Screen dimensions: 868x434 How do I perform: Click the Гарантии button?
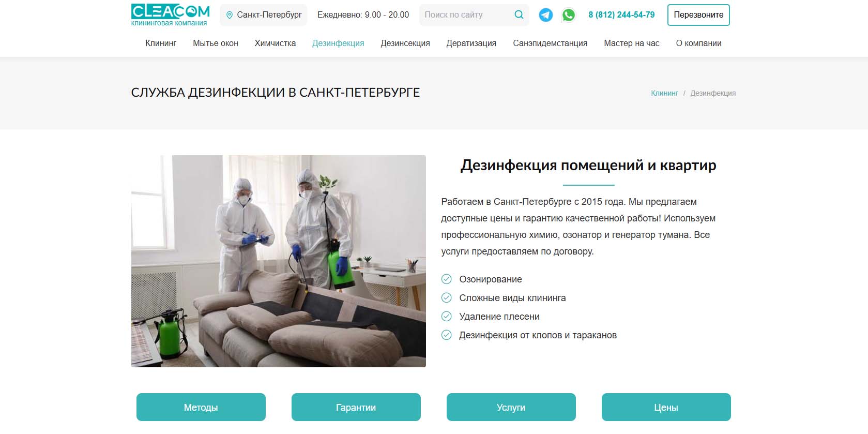coord(356,407)
